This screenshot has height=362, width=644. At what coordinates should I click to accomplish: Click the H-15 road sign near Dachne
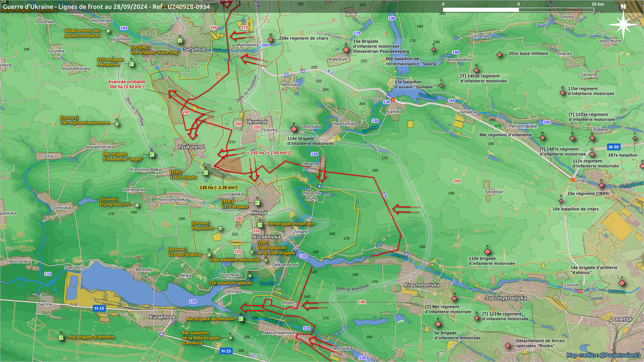(99, 308)
